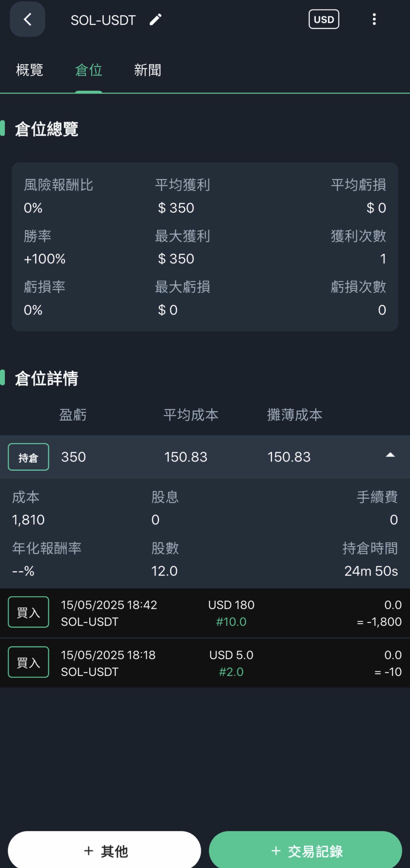Toggle the USD currency badge

(324, 19)
